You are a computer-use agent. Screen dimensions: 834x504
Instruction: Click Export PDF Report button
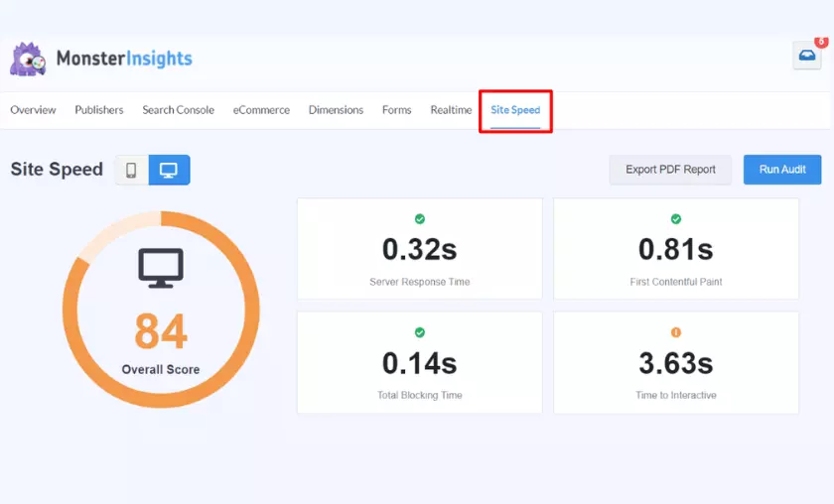pyautogui.click(x=670, y=170)
